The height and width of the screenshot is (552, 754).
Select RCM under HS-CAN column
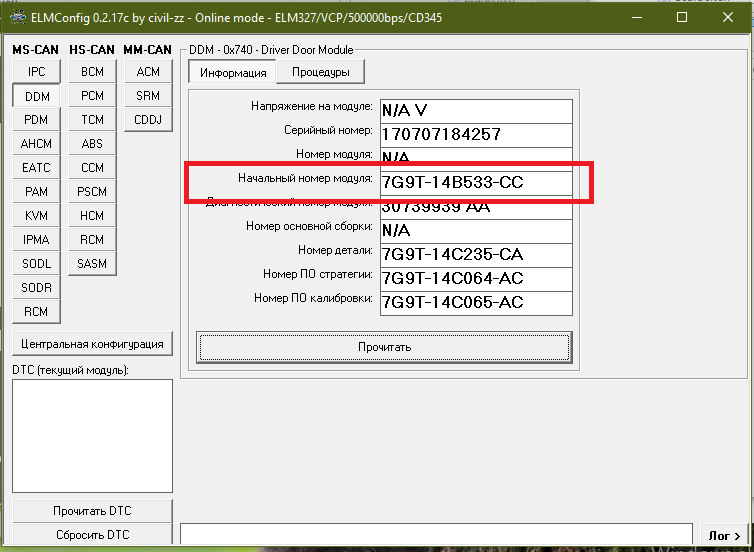click(92, 240)
